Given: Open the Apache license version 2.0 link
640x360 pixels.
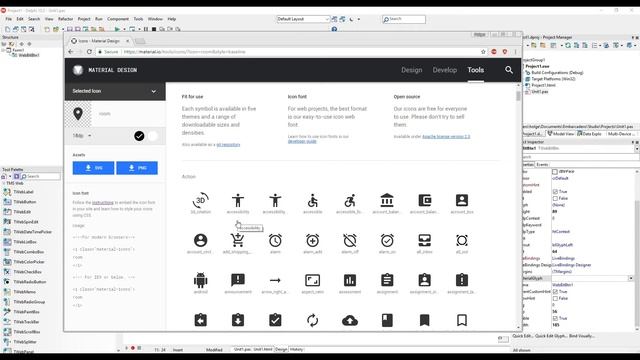Looking at the screenshot, I should click(446, 136).
